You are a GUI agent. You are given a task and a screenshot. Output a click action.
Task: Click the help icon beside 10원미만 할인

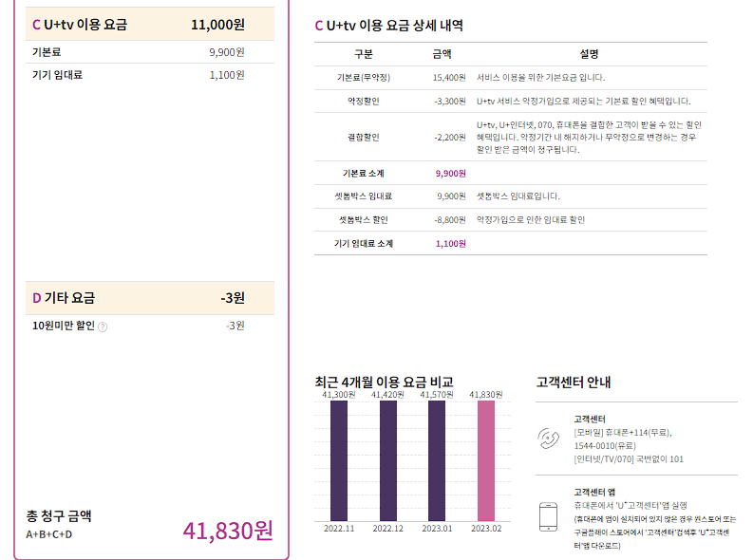pyautogui.click(x=103, y=327)
